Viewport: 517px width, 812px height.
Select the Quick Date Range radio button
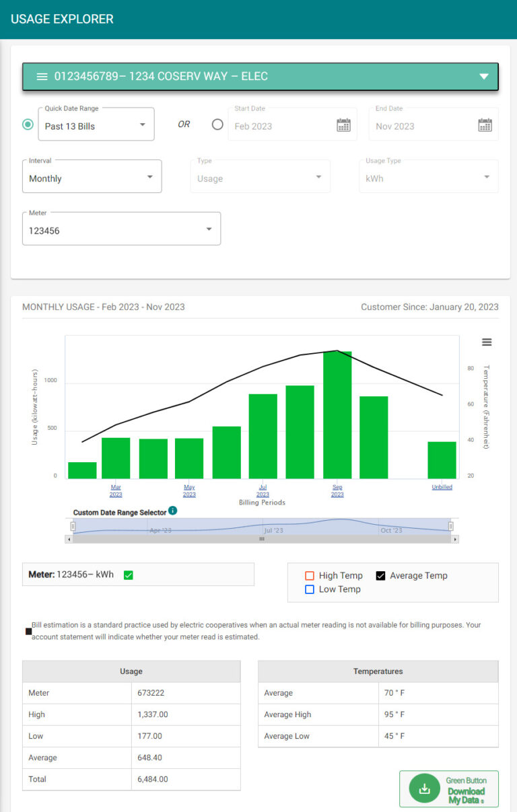[28, 124]
